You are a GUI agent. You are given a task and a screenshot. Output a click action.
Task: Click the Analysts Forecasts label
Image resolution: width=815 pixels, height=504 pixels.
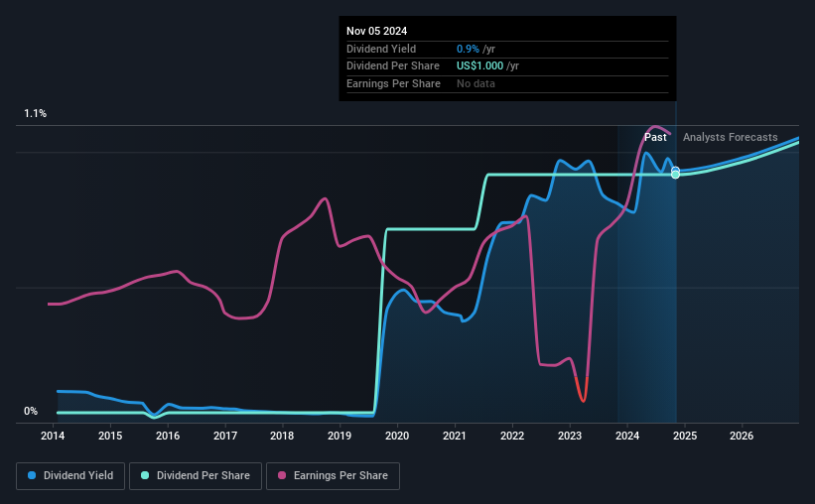pos(731,137)
